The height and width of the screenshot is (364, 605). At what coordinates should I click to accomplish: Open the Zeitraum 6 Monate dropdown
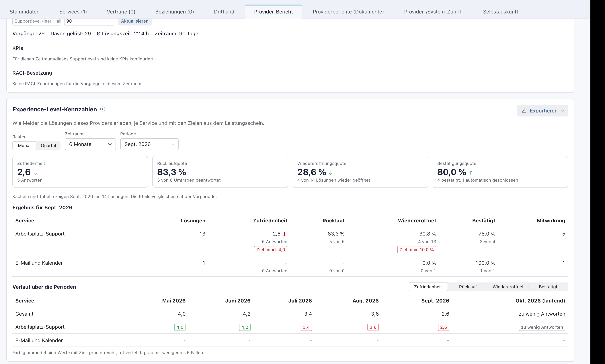(x=90, y=144)
